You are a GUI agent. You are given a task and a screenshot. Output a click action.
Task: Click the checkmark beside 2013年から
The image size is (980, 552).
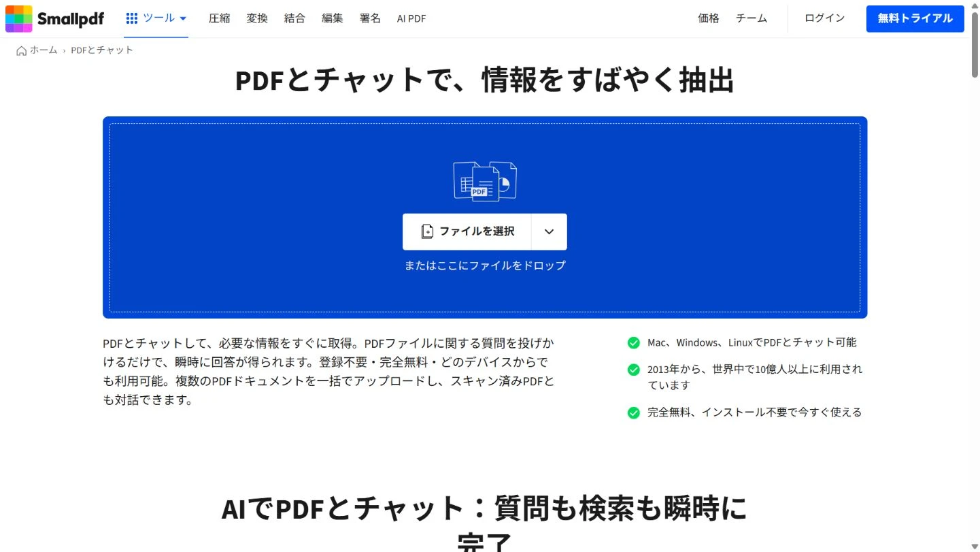tap(634, 370)
